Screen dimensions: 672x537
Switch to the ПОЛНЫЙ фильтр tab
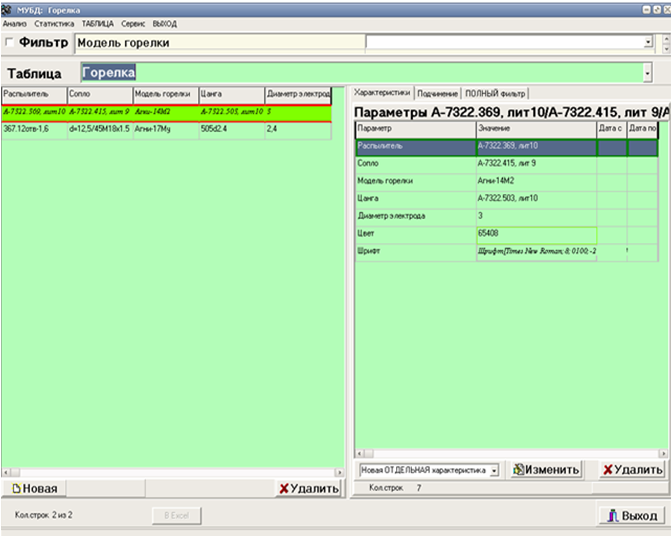point(495,93)
